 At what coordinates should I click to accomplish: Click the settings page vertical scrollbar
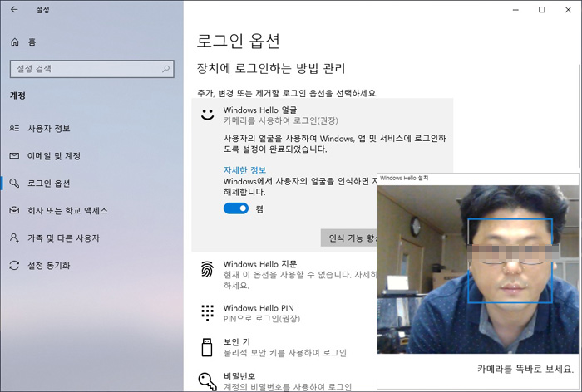tap(580, 115)
